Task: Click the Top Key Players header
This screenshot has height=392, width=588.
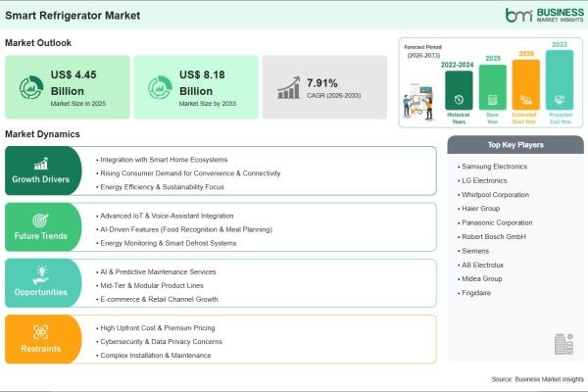Action: 515,145
